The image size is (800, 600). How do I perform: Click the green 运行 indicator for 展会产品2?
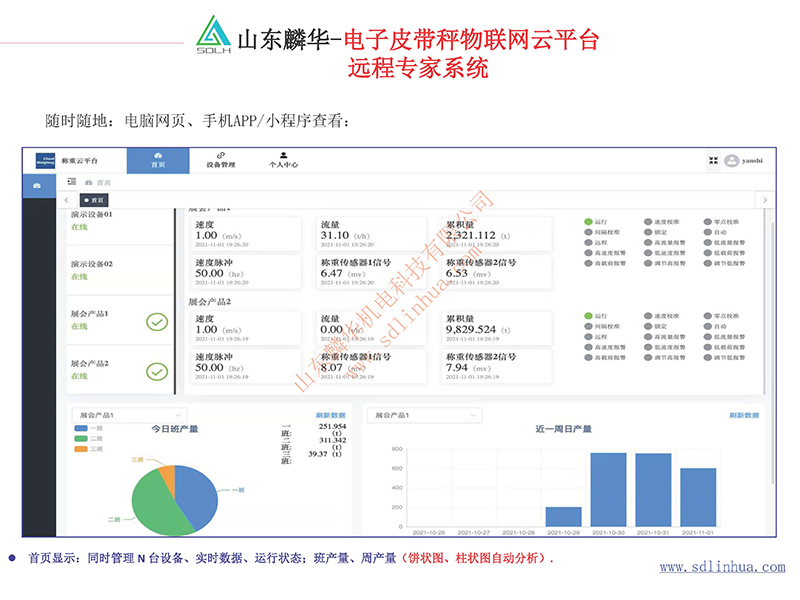tap(588, 316)
